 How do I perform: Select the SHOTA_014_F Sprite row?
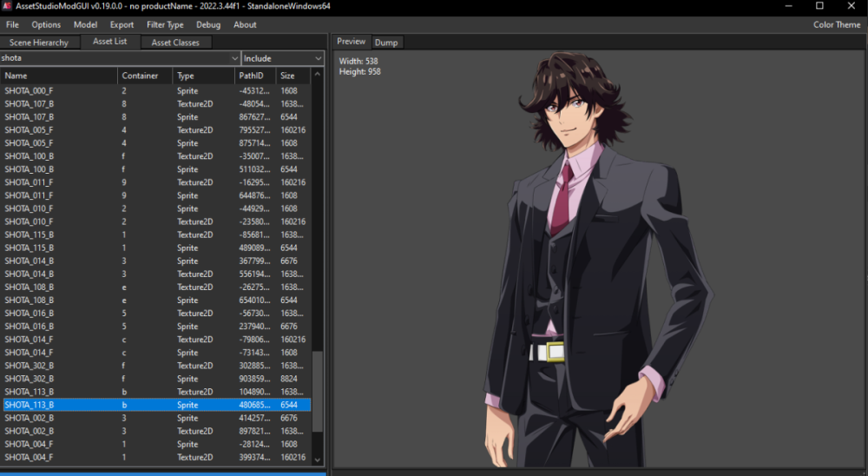click(156, 353)
